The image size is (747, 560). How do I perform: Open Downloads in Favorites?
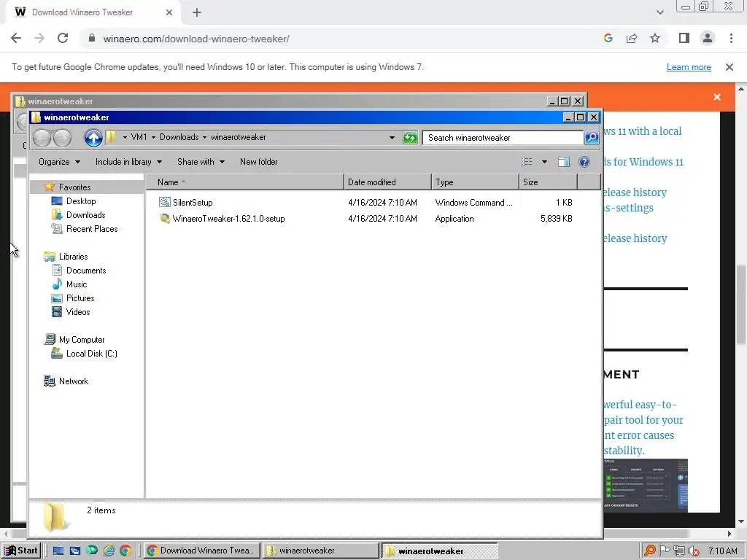85,215
